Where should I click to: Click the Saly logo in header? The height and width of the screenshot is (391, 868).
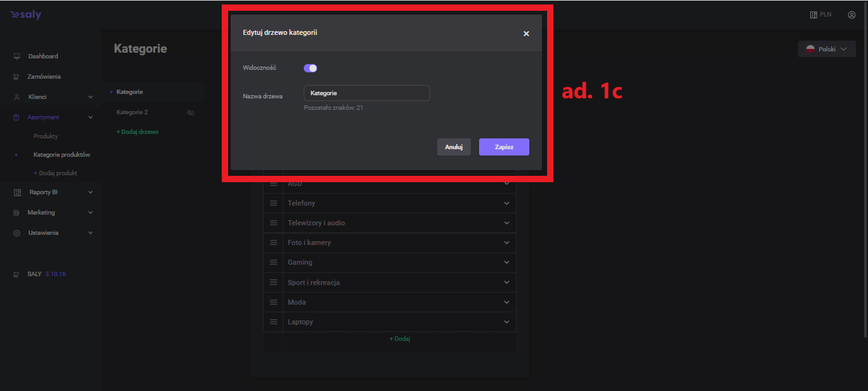pos(25,15)
